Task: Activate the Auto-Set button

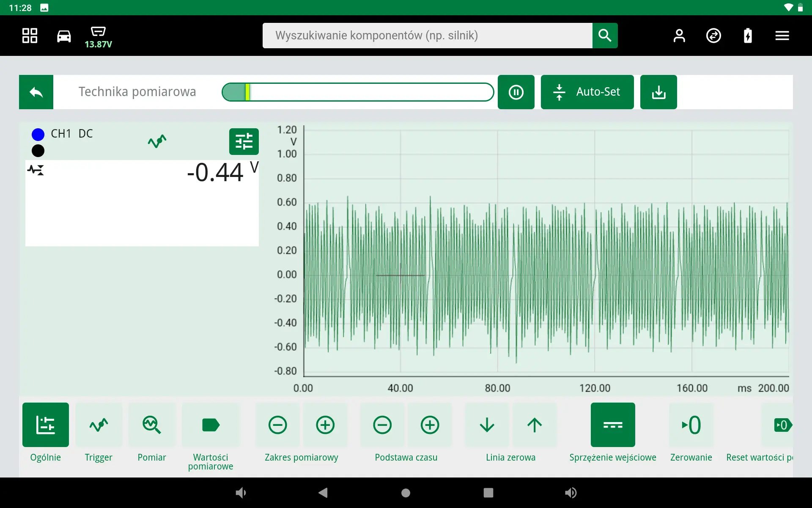Action: 587,92
